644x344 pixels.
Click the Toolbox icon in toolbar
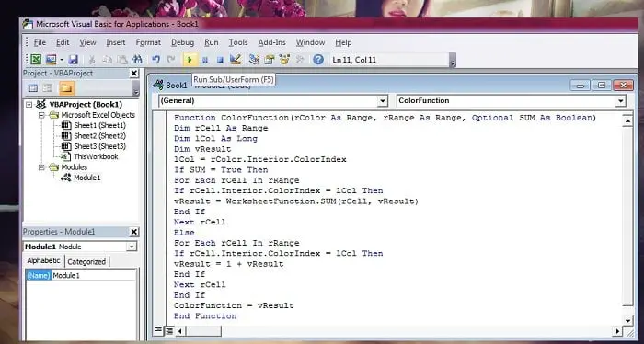pyautogui.click(x=300, y=60)
